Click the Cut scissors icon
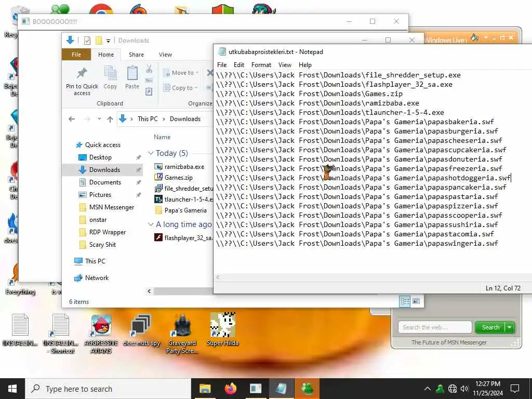This screenshot has width=532, height=399. point(149,69)
